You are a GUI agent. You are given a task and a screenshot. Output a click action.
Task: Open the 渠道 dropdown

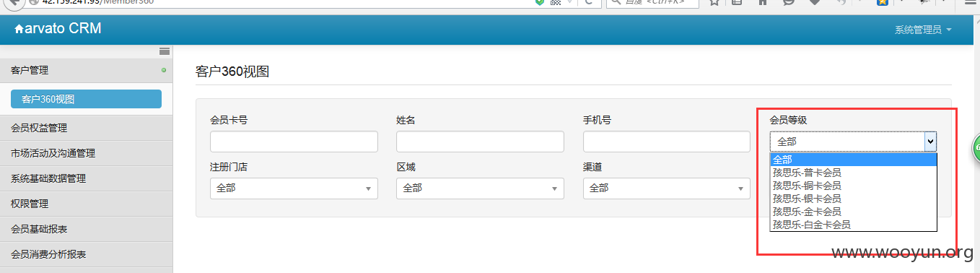pyautogui.click(x=667, y=188)
